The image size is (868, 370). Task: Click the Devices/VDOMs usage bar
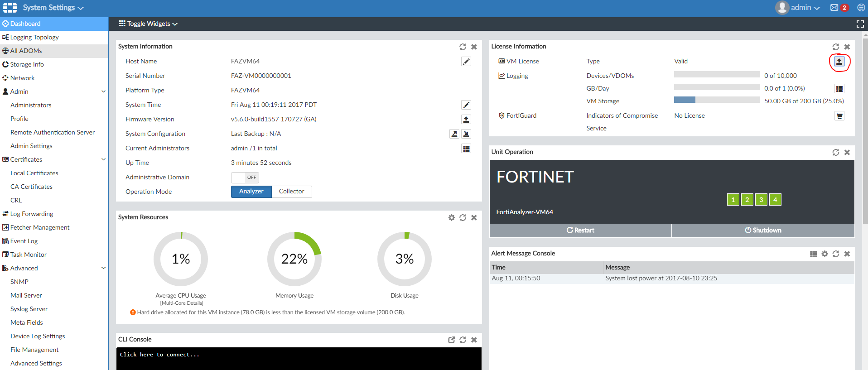(x=717, y=74)
